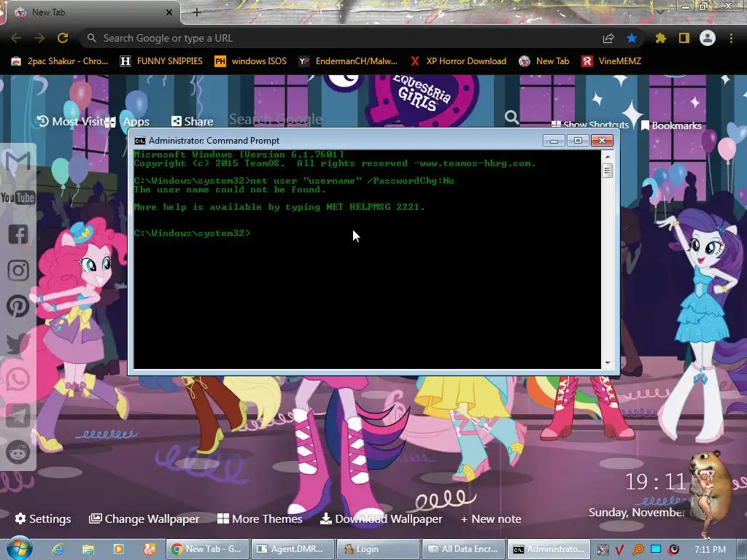Open Reddit from the left sidebar
This screenshot has width=747, height=560.
coord(18,452)
